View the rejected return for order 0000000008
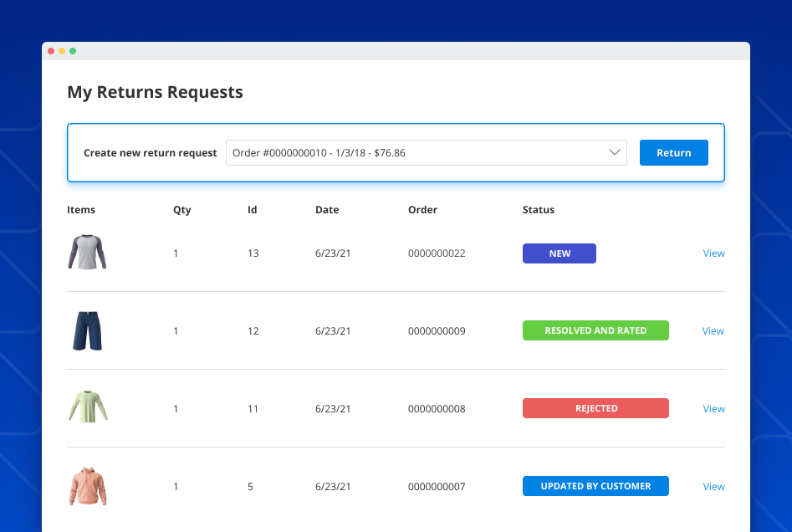The width and height of the screenshot is (792, 532). tap(713, 408)
